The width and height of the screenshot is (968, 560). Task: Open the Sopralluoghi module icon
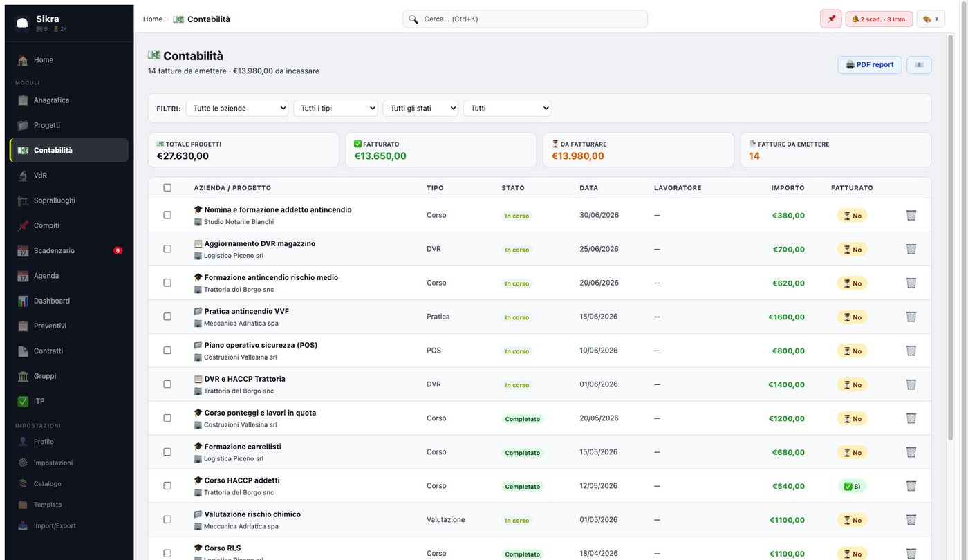(23, 200)
